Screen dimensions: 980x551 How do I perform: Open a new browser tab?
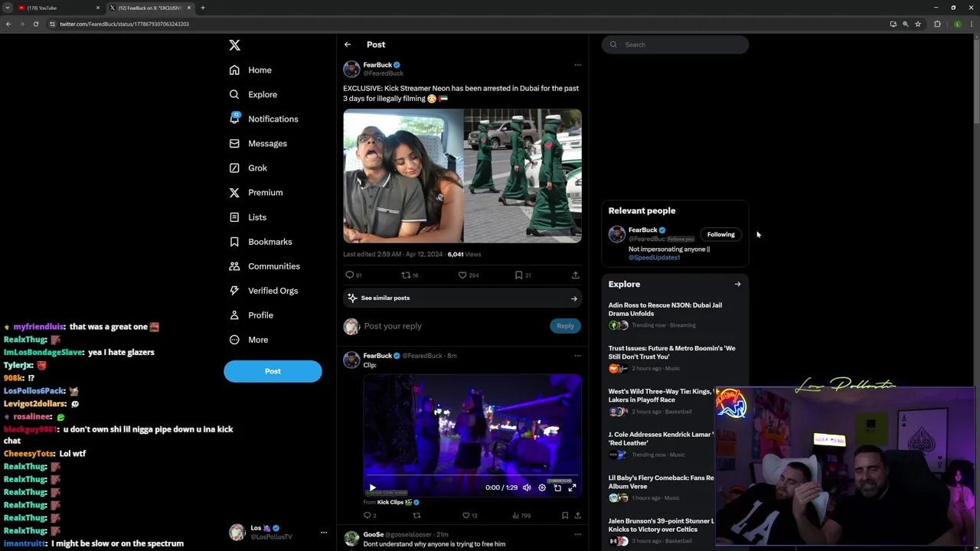(202, 8)
